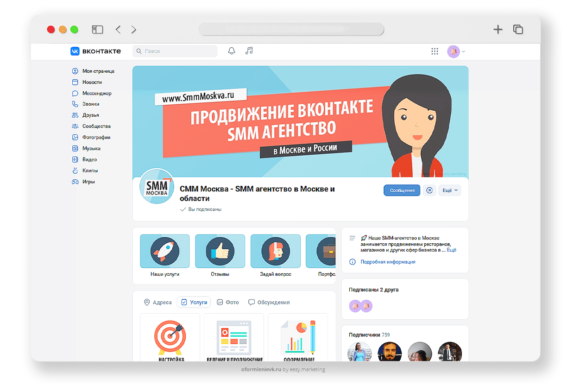Open the Наши услуги rocket icon
The image size is (567, 392).
pyautogui.click(x=165, y=251)
